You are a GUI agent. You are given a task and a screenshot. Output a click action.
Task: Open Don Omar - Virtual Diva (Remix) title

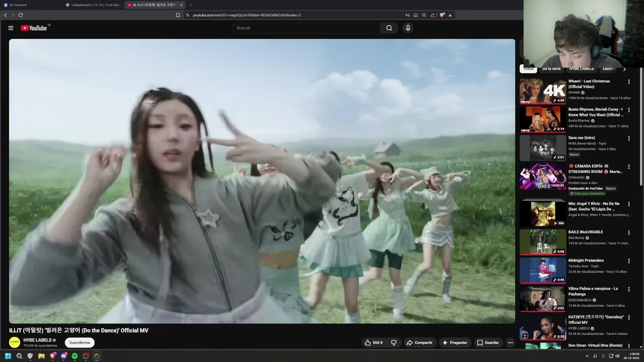(x=596, y=345)
